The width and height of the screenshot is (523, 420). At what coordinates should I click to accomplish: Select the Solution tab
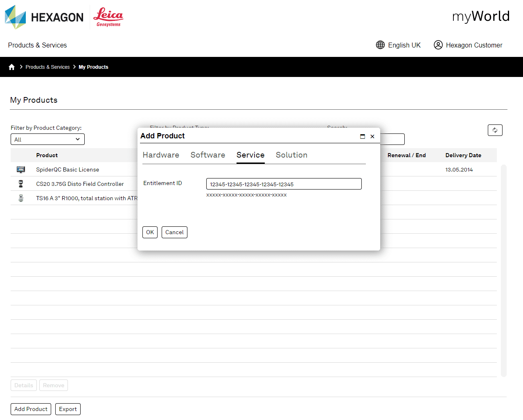coord(291,155)
